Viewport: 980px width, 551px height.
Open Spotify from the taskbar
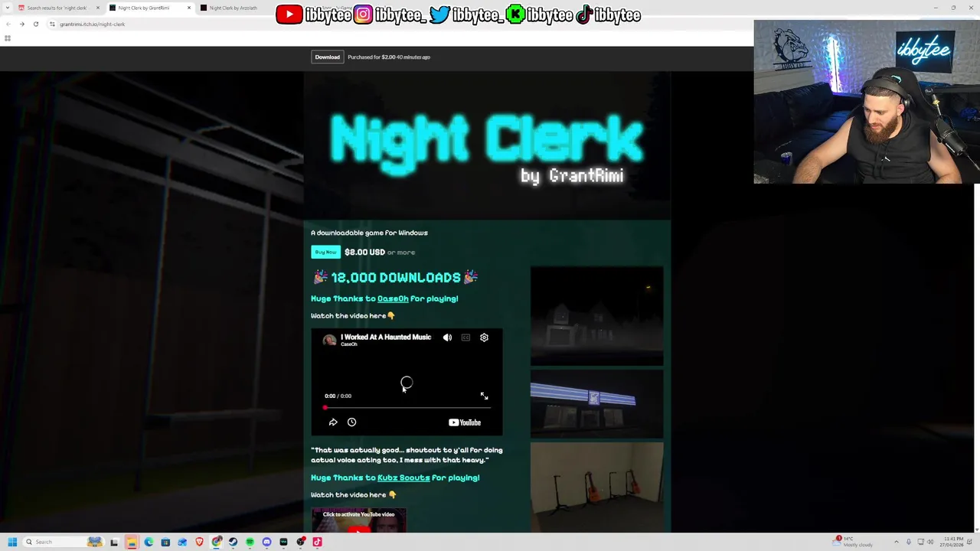(250, 542)
